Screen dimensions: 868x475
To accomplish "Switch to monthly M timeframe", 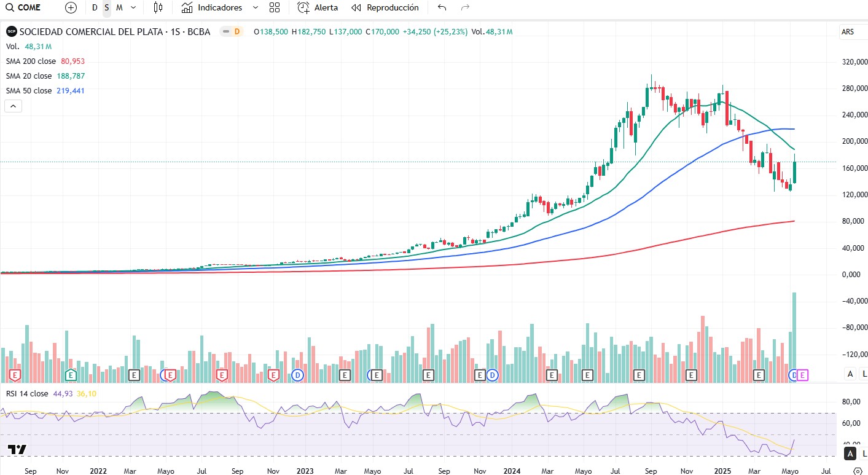I will [x=119, y=7].
